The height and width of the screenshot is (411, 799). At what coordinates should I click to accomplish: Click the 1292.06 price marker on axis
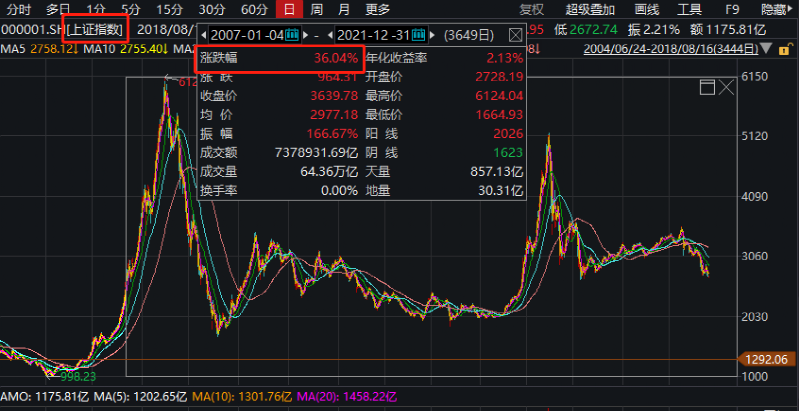(x=769, y=359)
